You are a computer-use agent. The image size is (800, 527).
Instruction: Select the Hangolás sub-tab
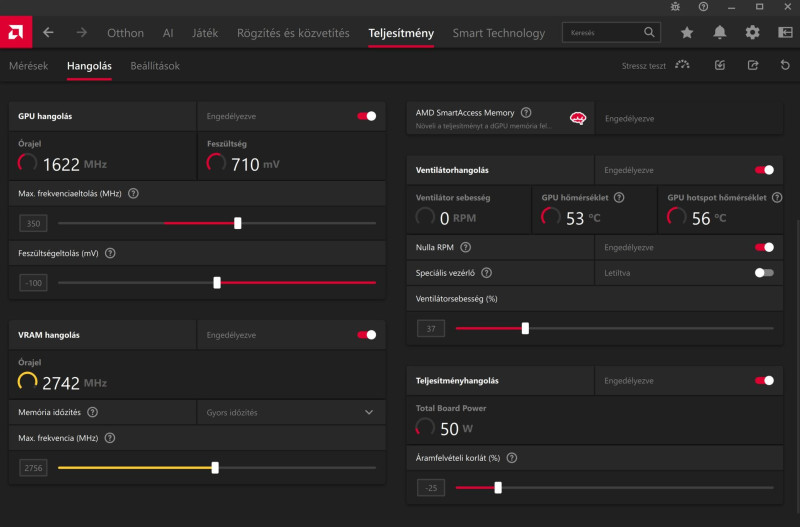click(x=89, y=66)
